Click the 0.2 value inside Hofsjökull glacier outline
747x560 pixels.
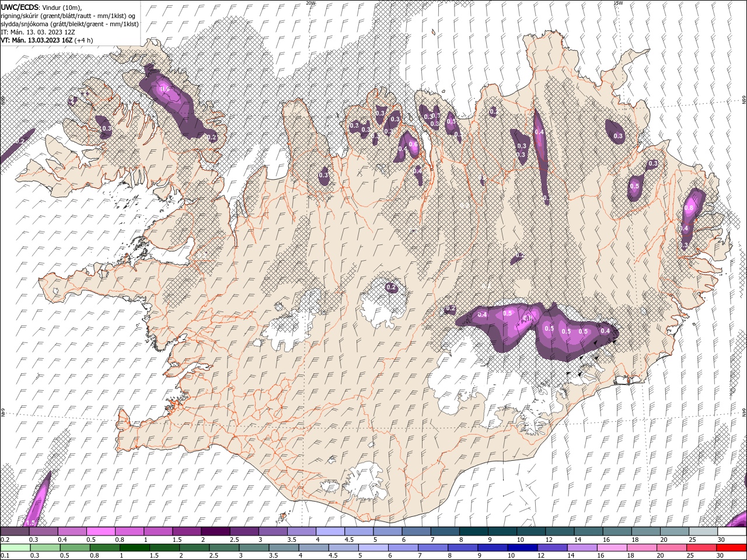[x=391, y=287]
